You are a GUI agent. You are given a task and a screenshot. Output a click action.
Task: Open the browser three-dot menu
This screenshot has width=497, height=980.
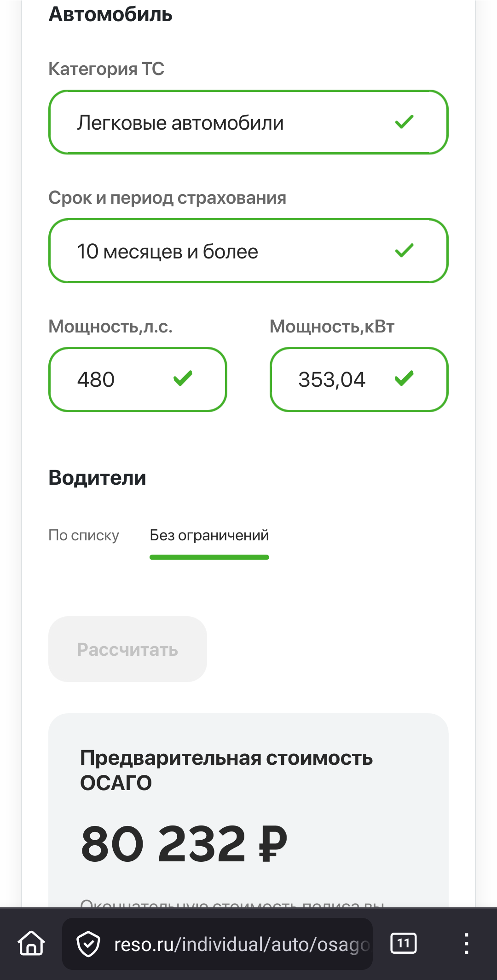point(466,944)
